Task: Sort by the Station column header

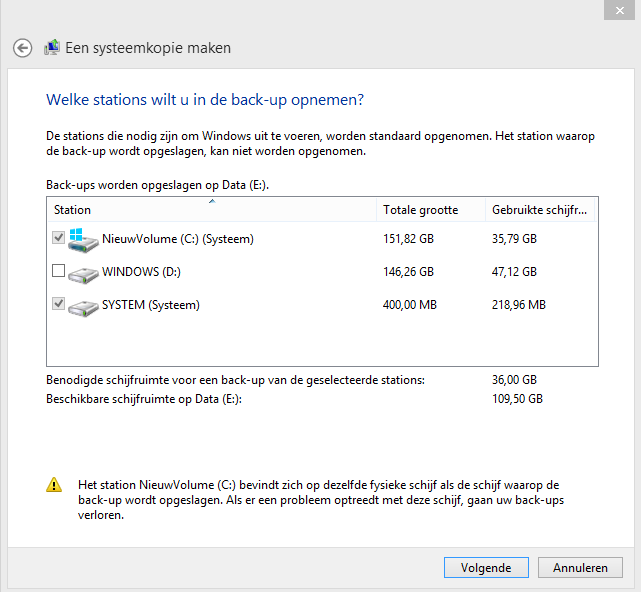Action: coord(212,210)
